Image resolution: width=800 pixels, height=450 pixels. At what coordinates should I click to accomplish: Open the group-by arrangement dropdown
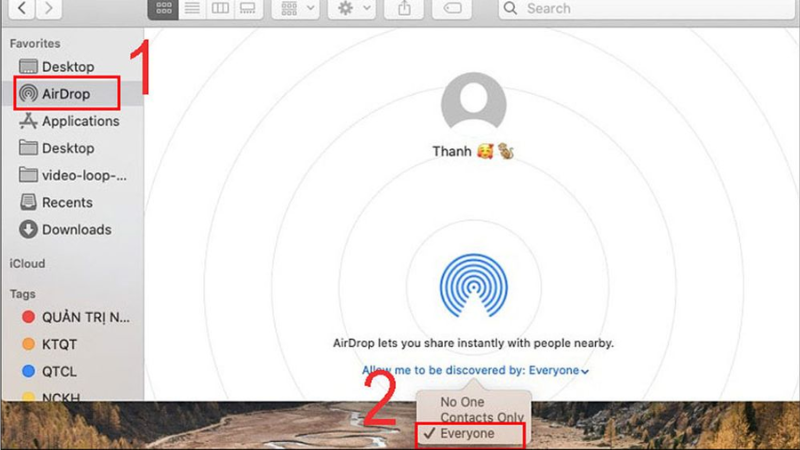[x=296, y=8]
